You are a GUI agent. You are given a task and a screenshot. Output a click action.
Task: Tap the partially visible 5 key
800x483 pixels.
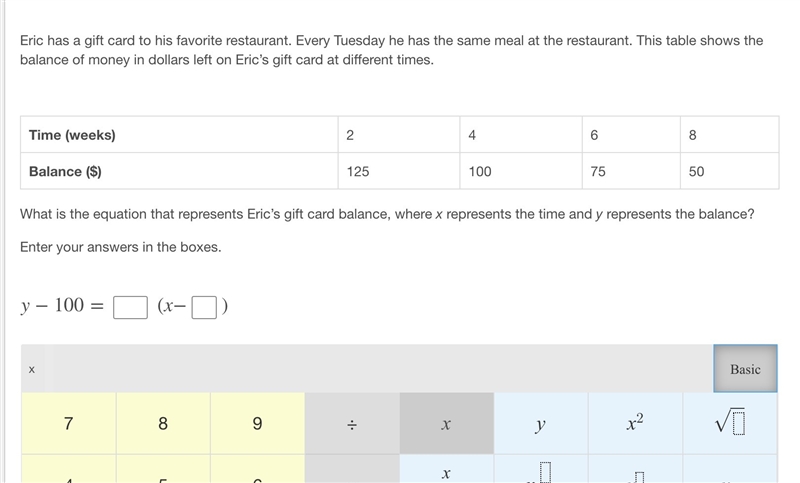[163, 469]
